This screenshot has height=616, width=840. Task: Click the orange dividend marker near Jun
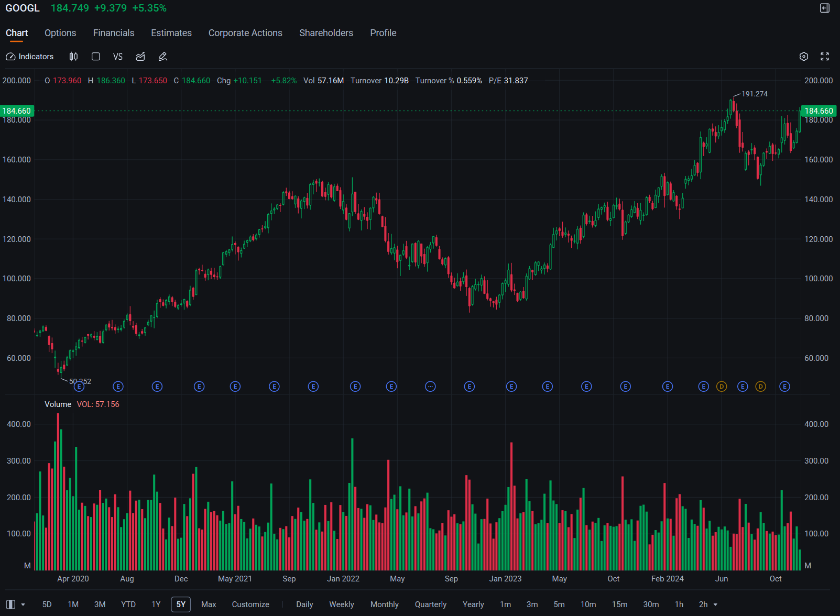point(722,387)
